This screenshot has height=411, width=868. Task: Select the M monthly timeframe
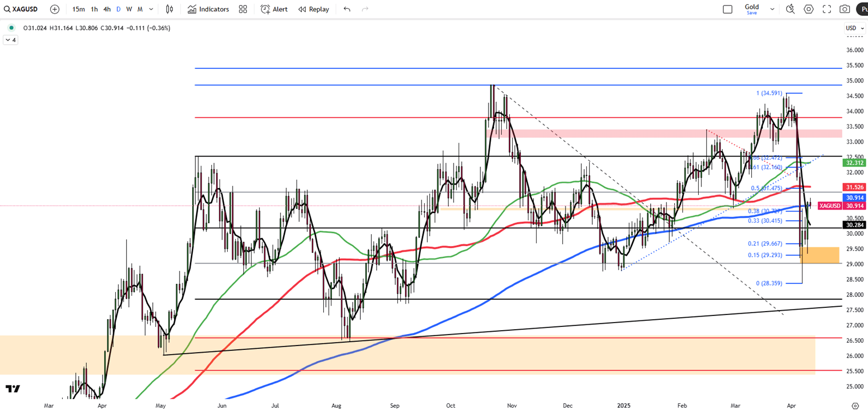coord(140,9)
